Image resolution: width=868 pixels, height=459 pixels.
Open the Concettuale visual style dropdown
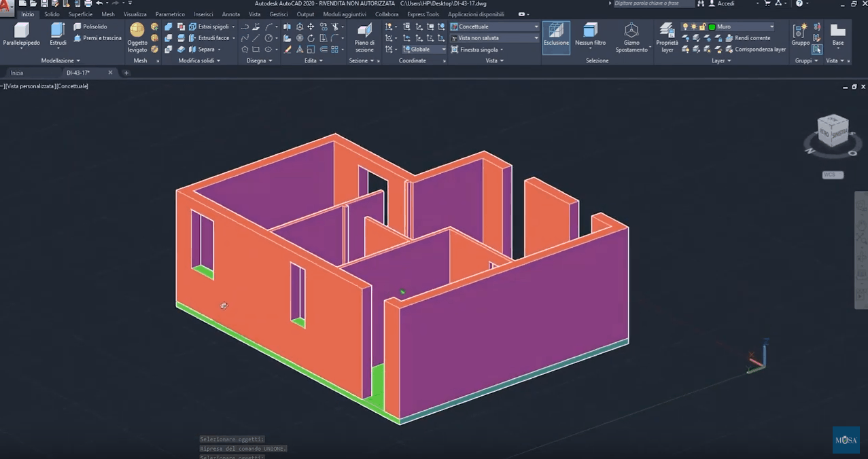495,26
